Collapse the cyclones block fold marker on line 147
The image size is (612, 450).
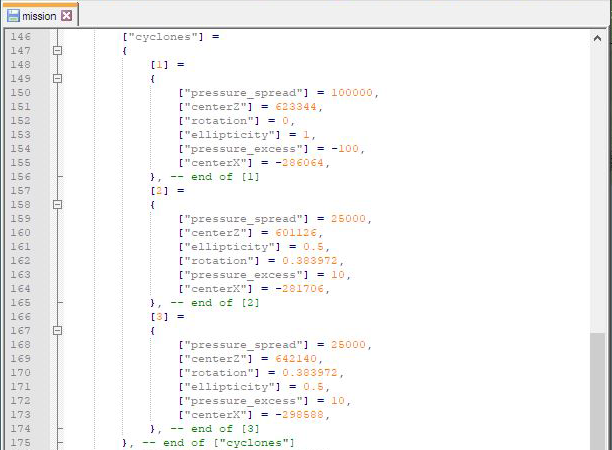tap(57, 50)
